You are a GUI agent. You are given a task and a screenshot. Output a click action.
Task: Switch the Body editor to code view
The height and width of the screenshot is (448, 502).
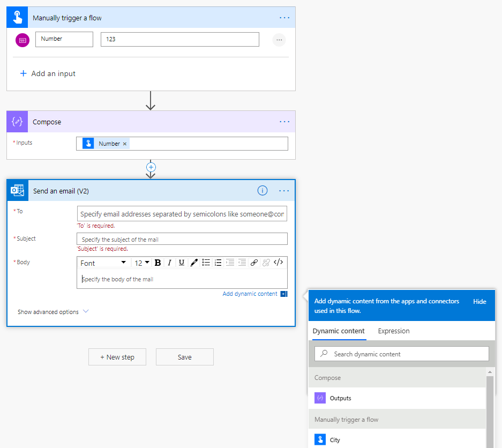pos(278,263)
